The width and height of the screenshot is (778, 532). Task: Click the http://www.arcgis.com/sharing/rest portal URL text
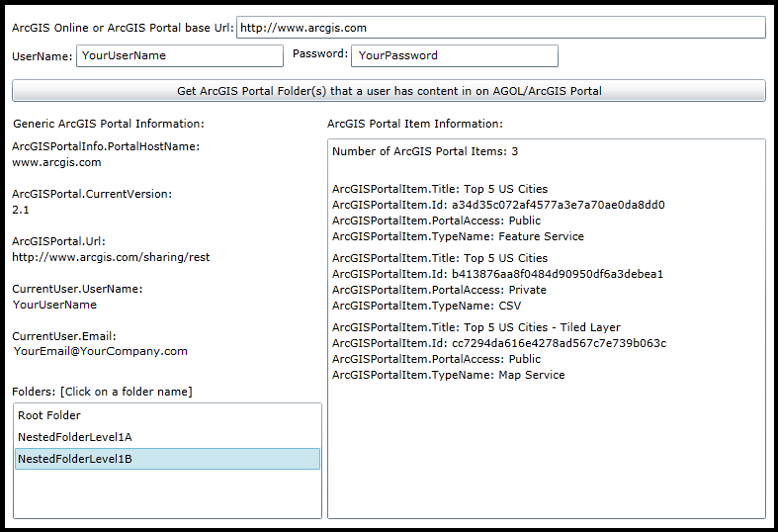click(111, 257)
